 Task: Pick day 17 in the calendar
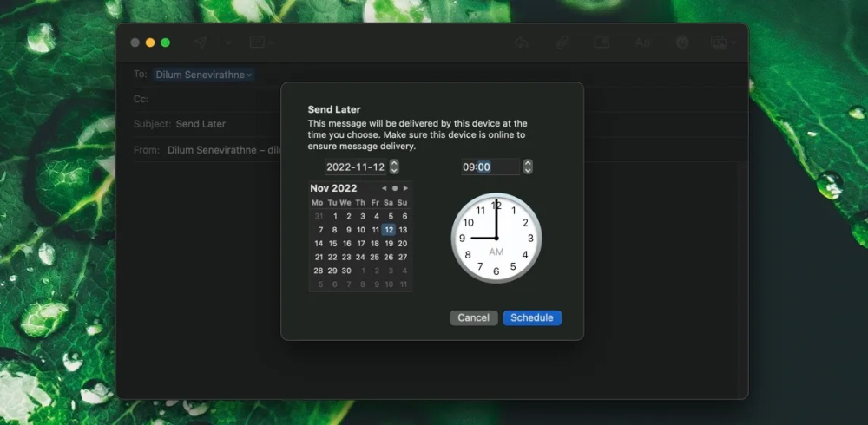click(361, 244)
